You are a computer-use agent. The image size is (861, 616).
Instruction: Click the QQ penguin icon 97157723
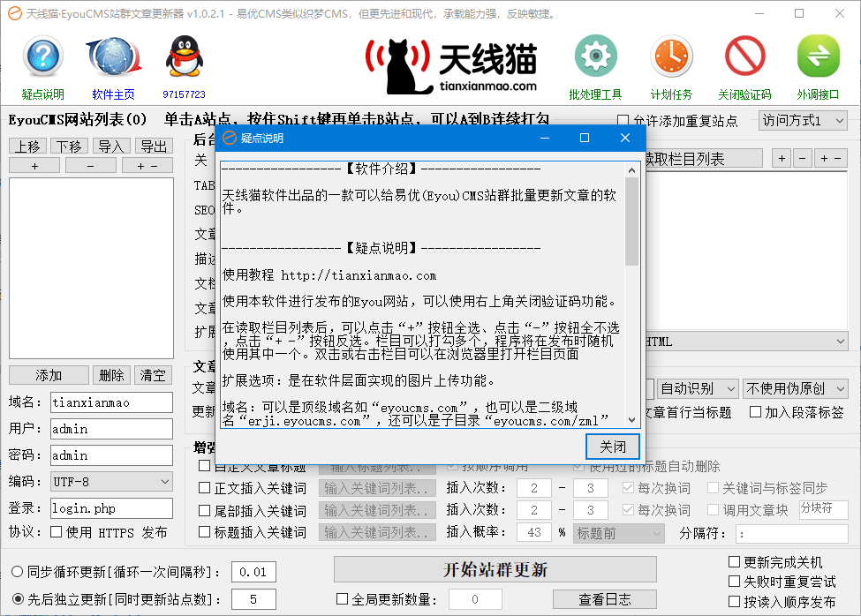click(185, 56)
